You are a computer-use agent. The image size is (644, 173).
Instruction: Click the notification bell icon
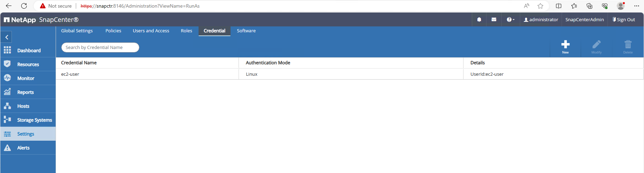click(x=479, y=20)
